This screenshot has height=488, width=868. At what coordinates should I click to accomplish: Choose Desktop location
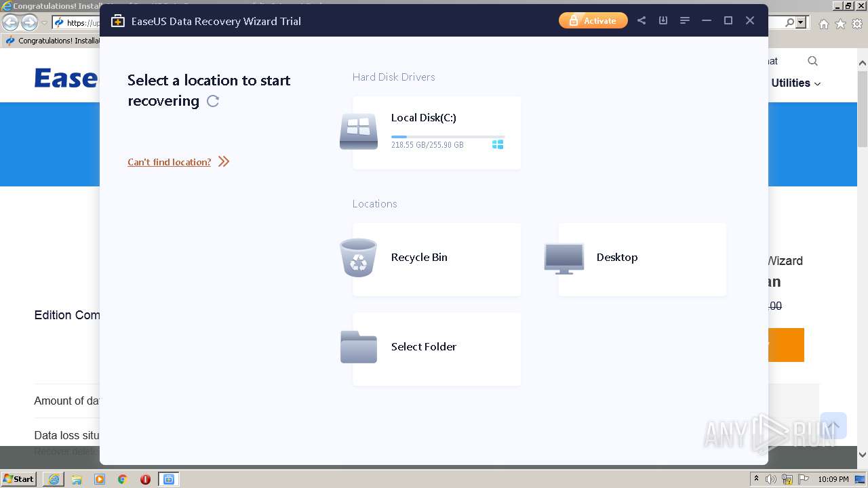point(642,259)
